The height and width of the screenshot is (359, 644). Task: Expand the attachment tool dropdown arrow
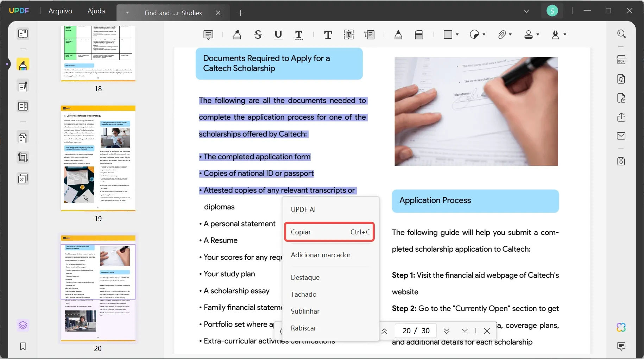point(510,34)
